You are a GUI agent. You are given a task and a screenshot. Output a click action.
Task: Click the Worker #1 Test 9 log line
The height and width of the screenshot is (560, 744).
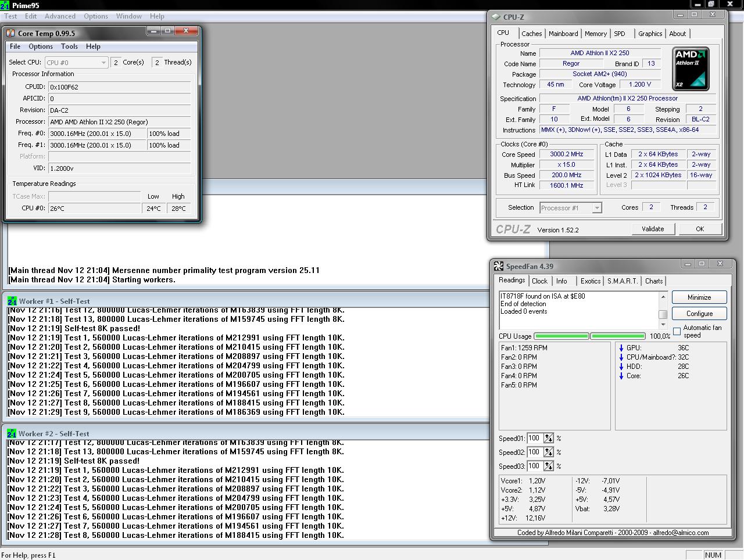(176, 412)
